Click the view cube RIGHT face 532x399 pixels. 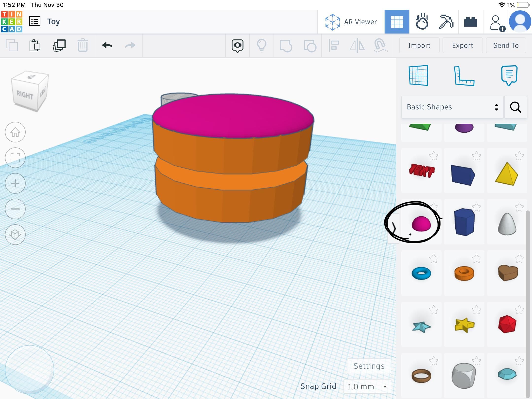[25, 94]
